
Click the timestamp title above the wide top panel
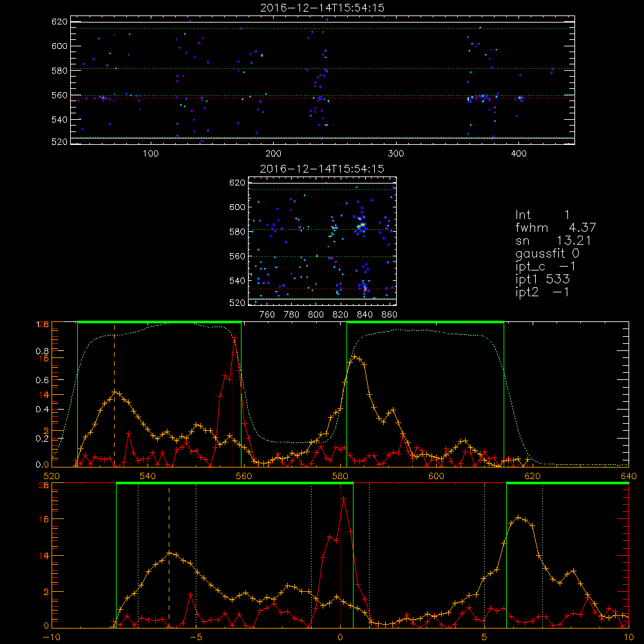322,8
